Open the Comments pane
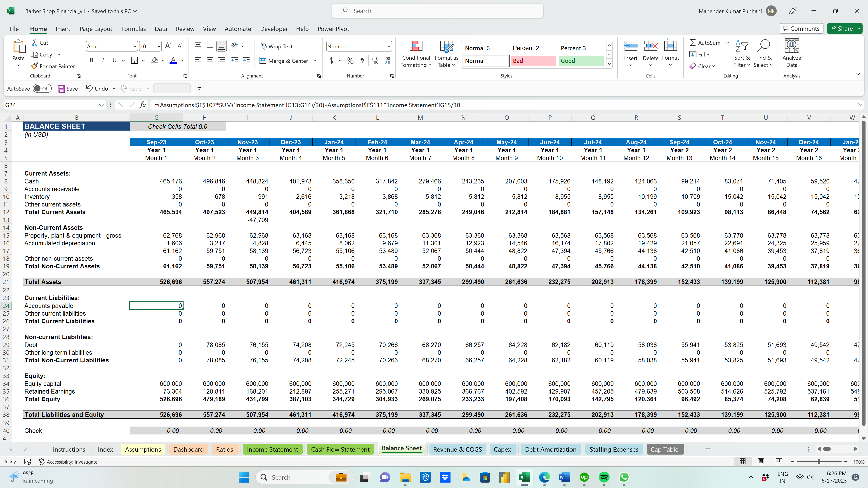Screen dimensions: 868x488 [x=801, y=28]
